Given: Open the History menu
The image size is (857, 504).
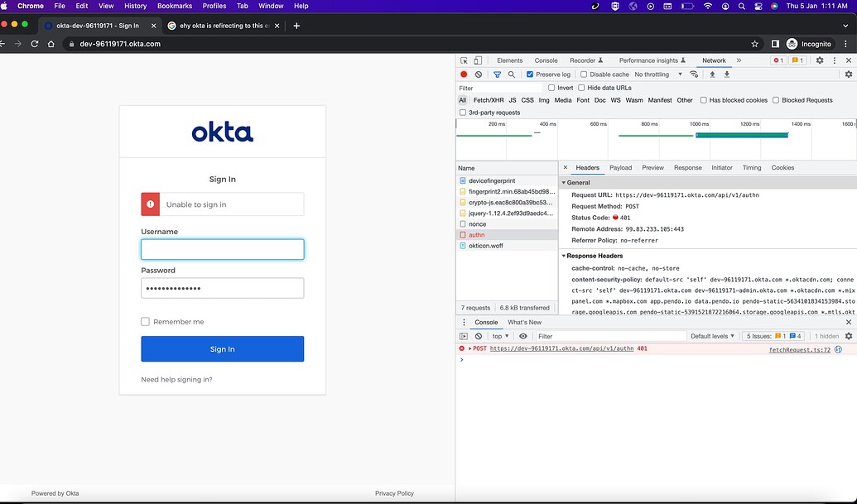Looking at the screenshot, I should [x=135, y=6].
